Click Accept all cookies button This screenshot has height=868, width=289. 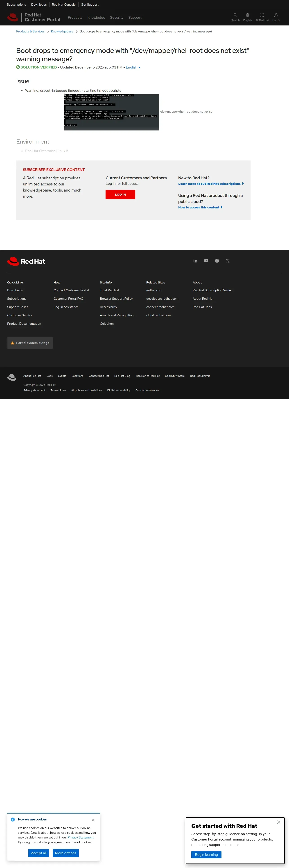tap(39, 853)
